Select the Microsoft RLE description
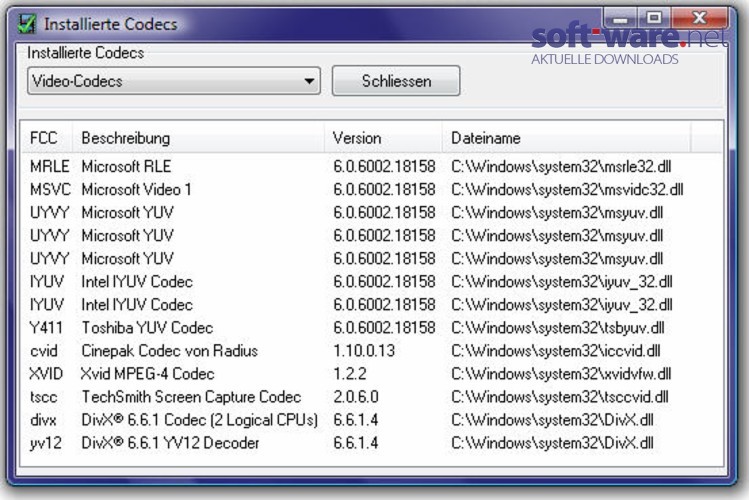This screenshot has width=749, height=500. click(x=126, y=166)
